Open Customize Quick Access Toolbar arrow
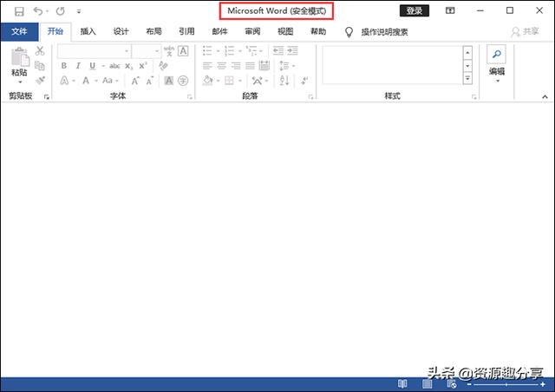555x392 pixels. point(79,11)
